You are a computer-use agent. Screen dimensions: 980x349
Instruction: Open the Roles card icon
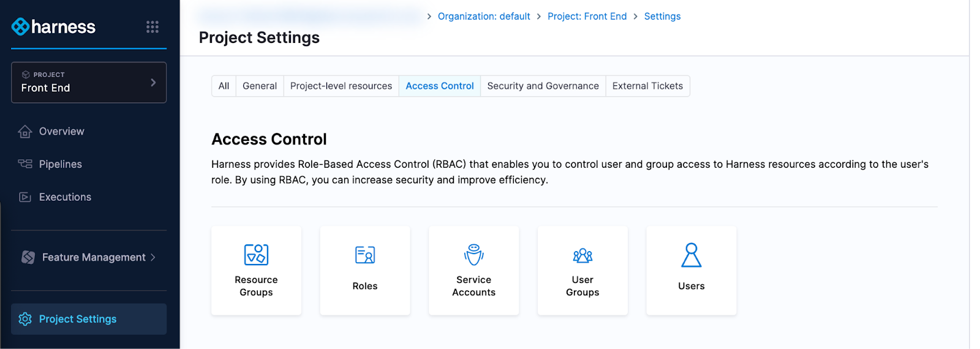(365, 255)
